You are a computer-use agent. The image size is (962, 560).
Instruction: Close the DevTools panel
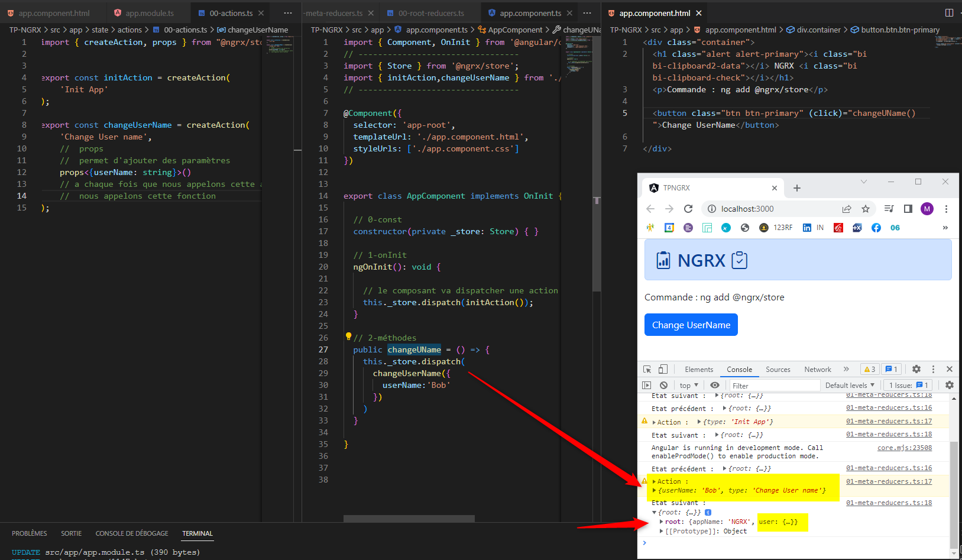point(950,369)
